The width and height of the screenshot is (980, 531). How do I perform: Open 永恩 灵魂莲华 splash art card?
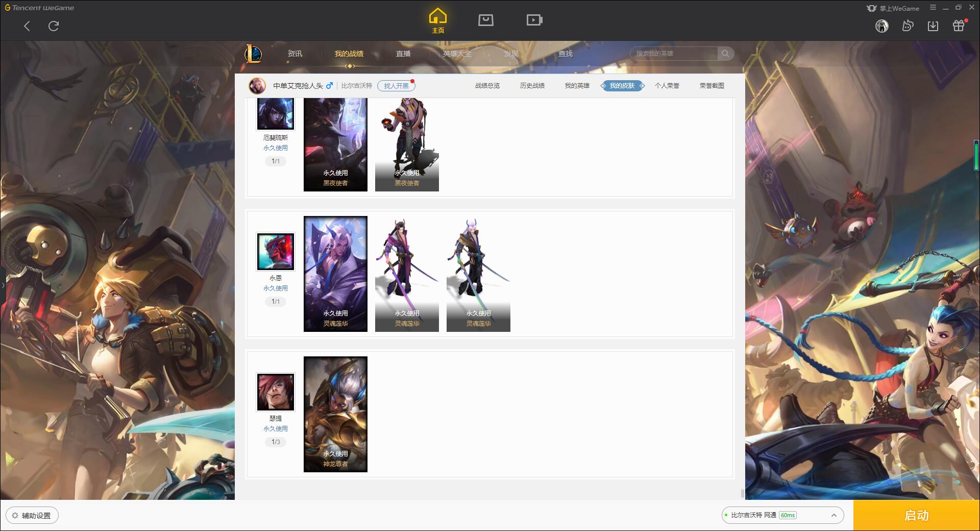pyautogui.click(x=335, y=274)
